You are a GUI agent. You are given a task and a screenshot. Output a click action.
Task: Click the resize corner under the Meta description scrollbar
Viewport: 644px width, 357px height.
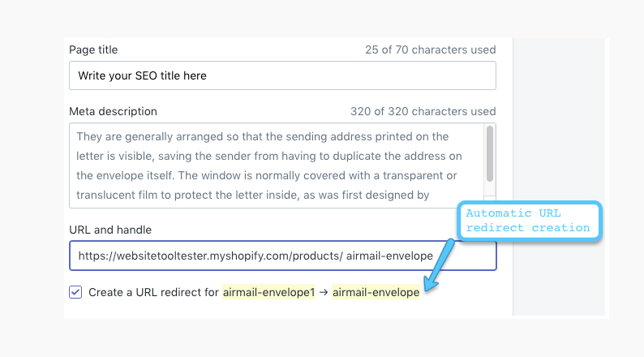[490, 202]
